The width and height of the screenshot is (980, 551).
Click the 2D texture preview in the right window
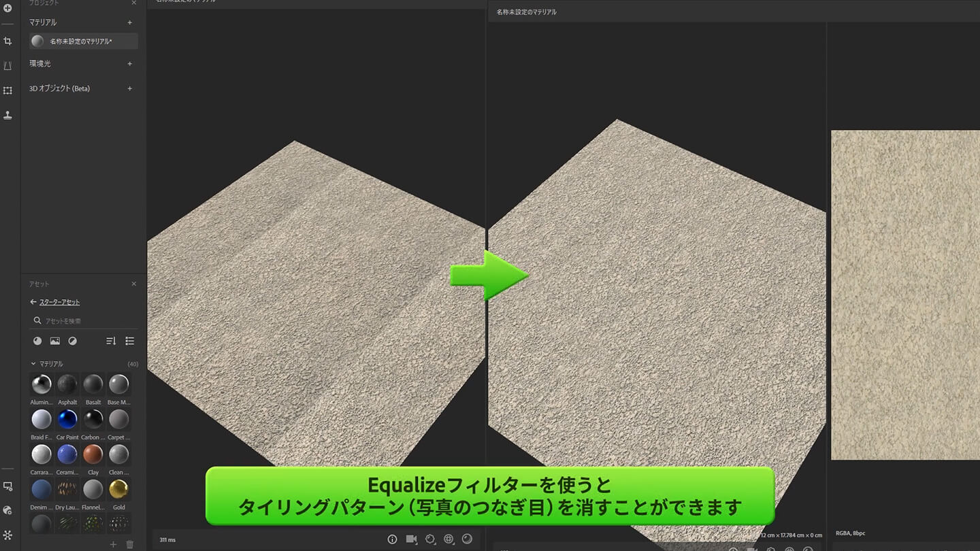tap(905, 295)
